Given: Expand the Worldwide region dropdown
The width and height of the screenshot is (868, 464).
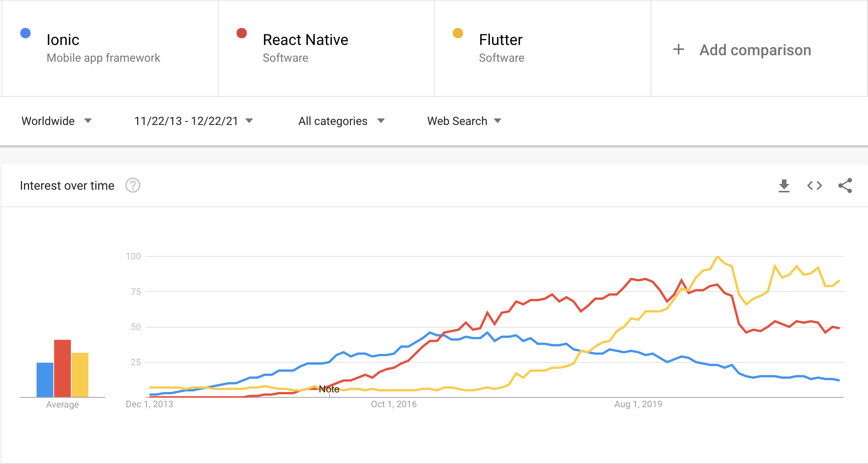Looking at the screenshot, I should coord(56,121).
